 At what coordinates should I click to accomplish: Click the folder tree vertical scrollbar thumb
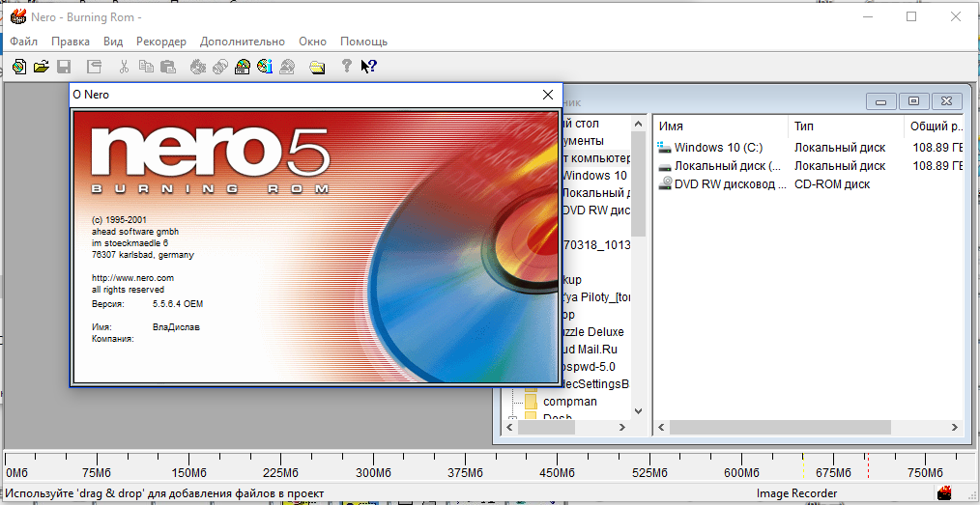click(x=638, y=182)
